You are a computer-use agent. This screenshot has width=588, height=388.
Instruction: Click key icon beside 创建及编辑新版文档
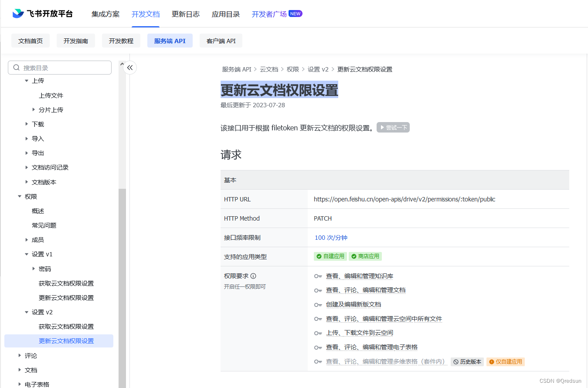pos(318,305)
